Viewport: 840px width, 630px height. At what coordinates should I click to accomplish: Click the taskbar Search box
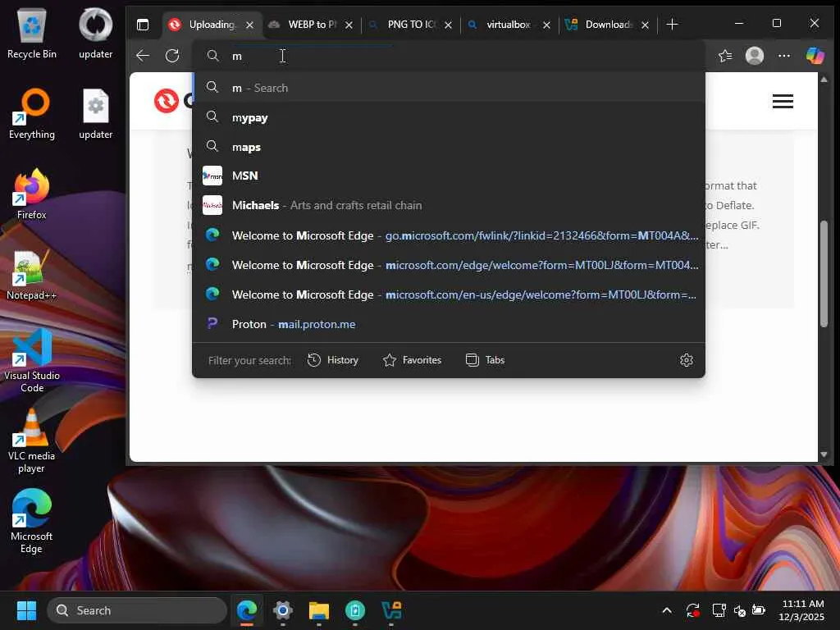point(137,610)
